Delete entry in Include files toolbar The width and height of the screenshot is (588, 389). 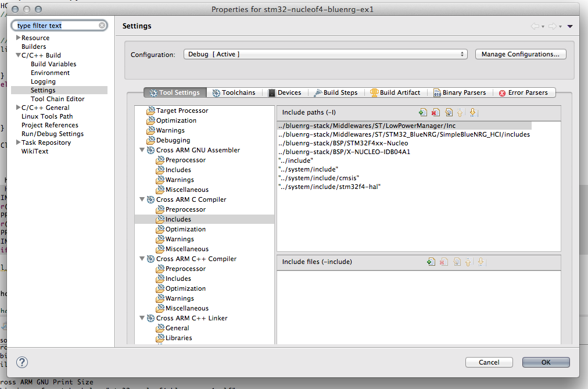444,262
